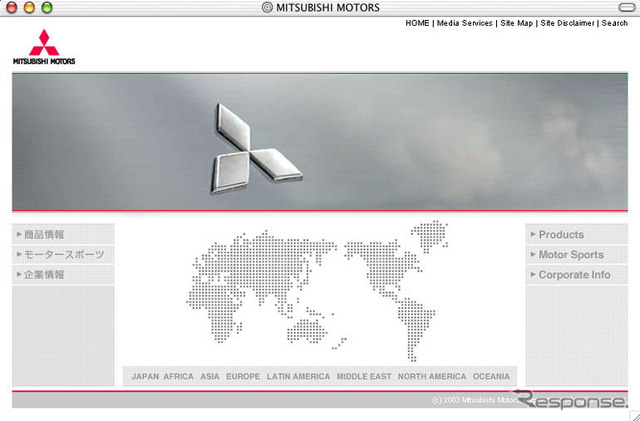Click the dotted world map
640x421 pixels.
click(x=318, y=291)
